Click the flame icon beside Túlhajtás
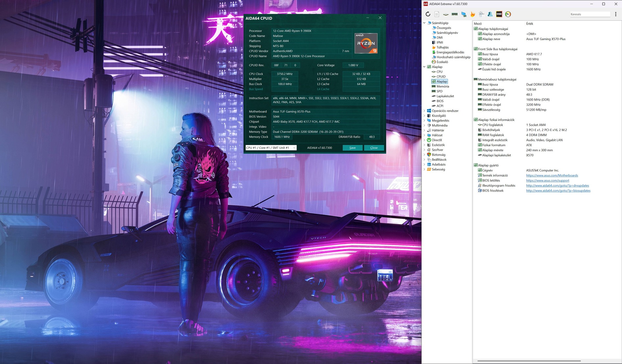 coord(434,47)
